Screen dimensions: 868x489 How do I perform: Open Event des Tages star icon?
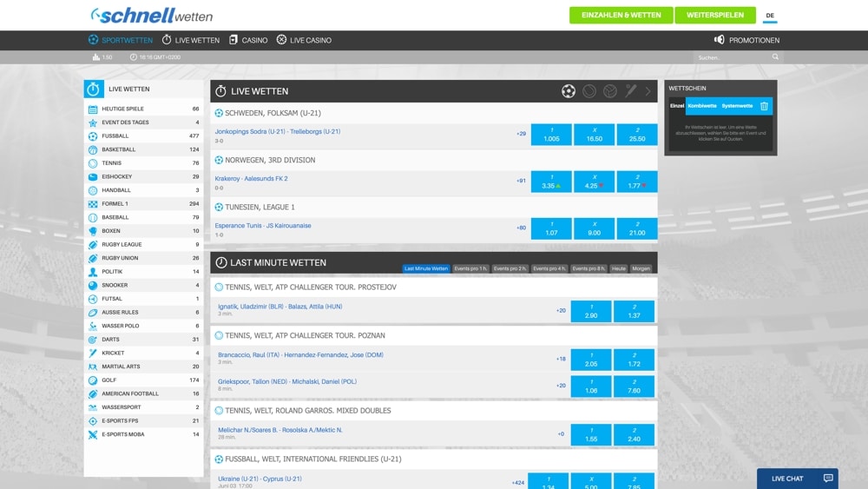[93, 122]
